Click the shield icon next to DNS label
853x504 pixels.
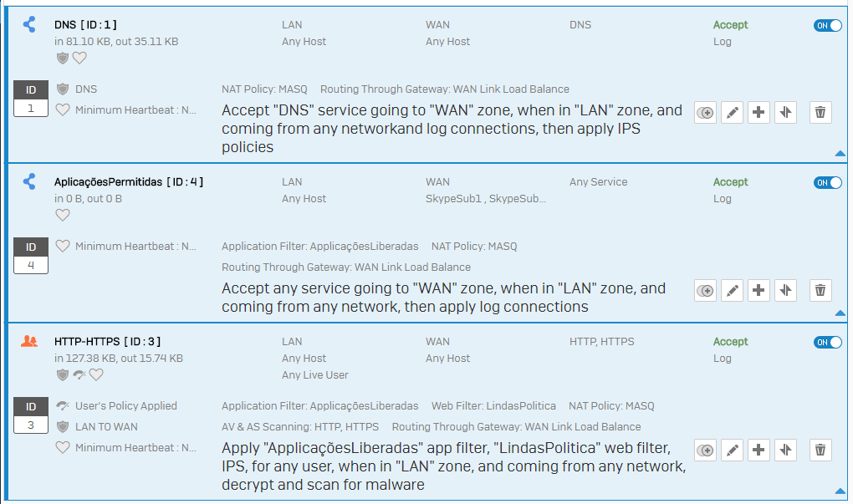[63, 58]
